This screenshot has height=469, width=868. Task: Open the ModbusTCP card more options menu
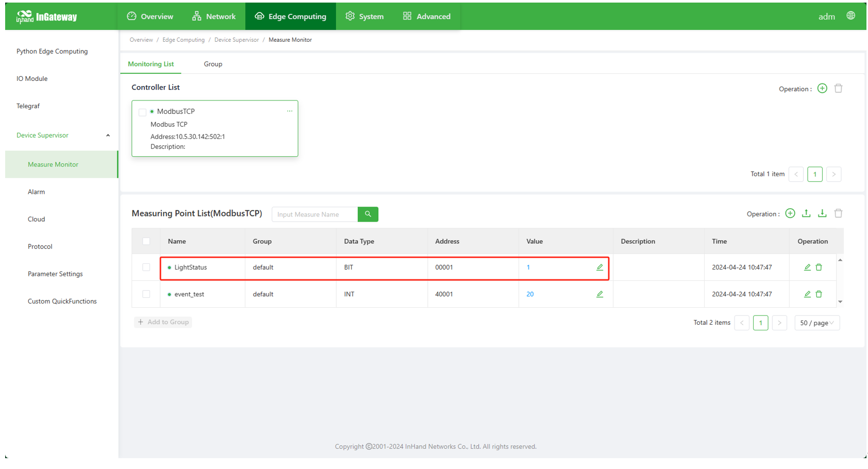(x=290, y=111)
